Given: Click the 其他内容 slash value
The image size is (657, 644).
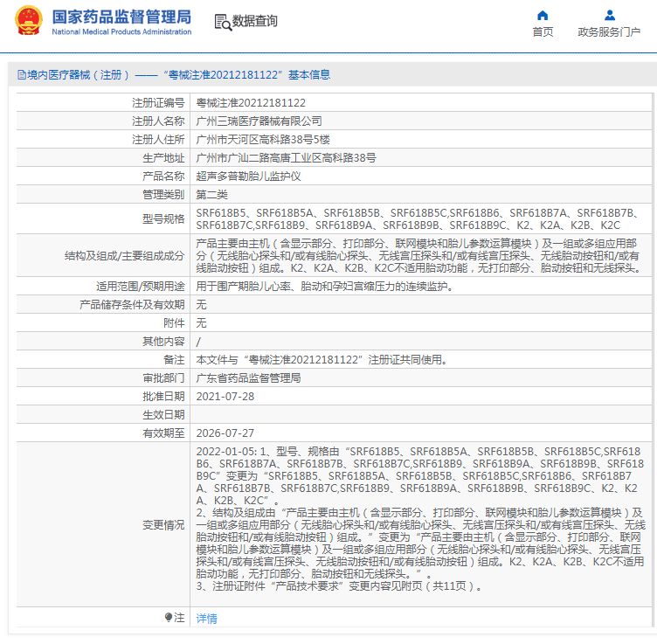Looking at the screenshot, I should click(198, 342).
